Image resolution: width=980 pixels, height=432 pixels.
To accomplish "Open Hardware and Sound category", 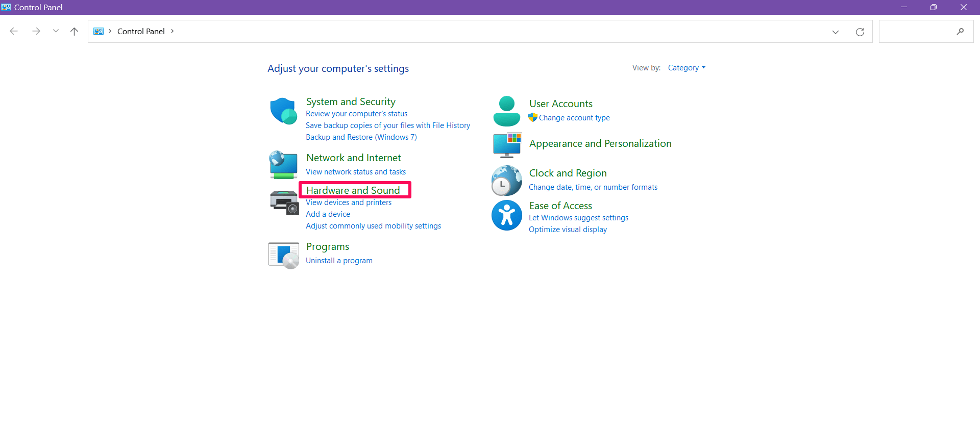I will (x=353, y=190).
